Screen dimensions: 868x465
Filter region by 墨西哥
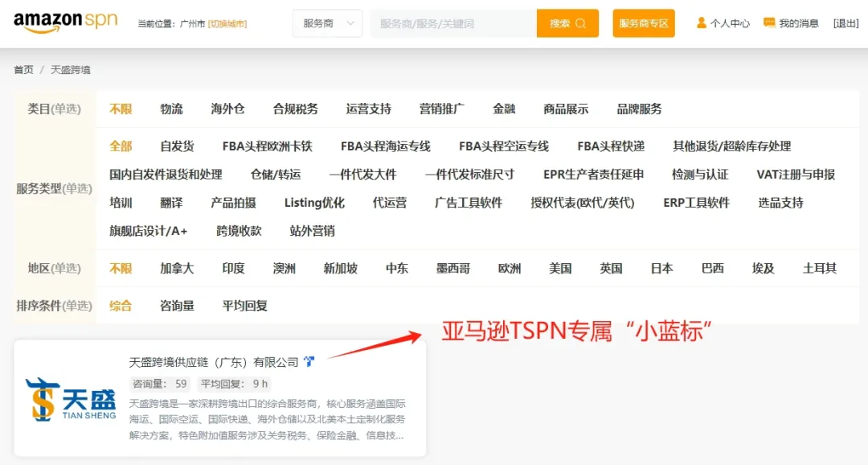point(453,269)
